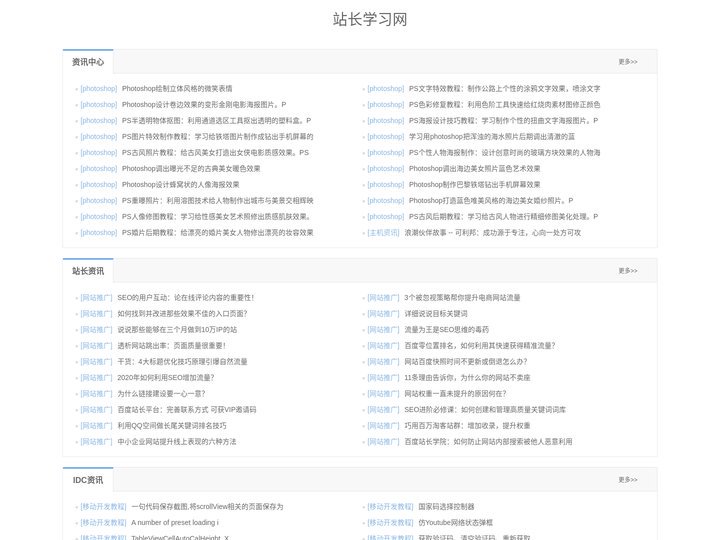Screen dimensions: 720x540
Task: Click [网站推广] tag beside SEO的用户互动
Action: 96,298
